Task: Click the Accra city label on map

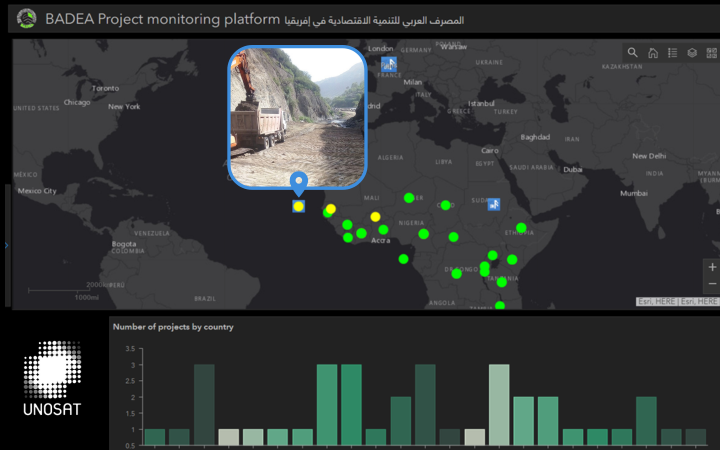Action: (380, 240)
